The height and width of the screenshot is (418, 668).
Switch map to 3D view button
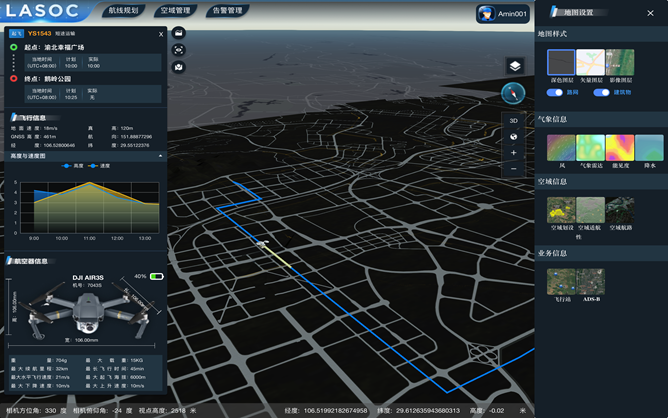pyautogui.click(x=514, y=121)
